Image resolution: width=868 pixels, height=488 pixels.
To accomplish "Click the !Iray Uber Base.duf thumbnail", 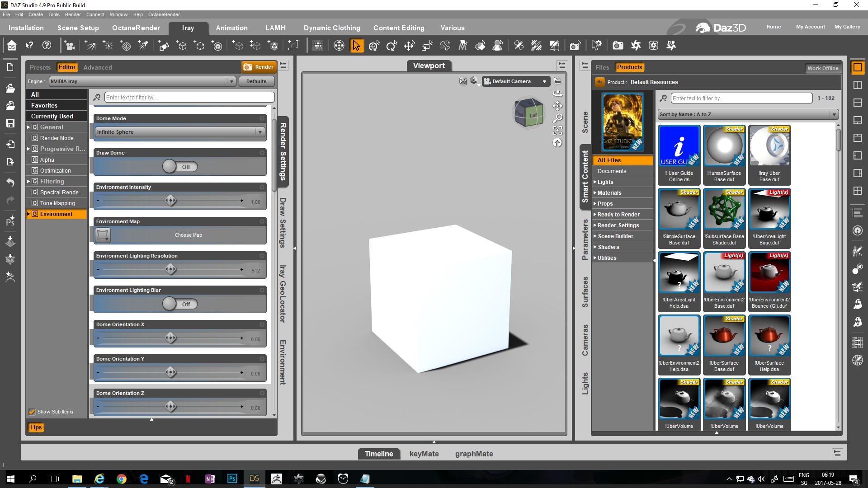I will coord(769,146).
